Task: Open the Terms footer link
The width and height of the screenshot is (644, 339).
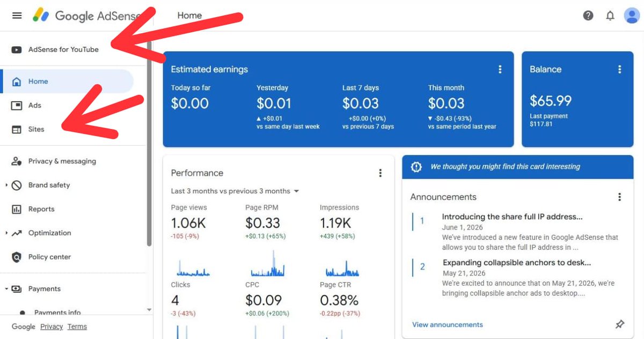Action: 77,327
